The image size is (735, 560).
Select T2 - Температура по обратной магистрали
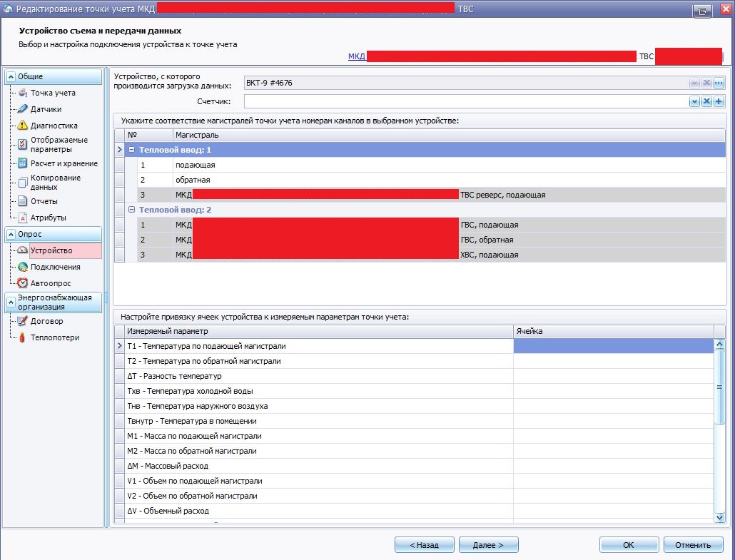319,361
